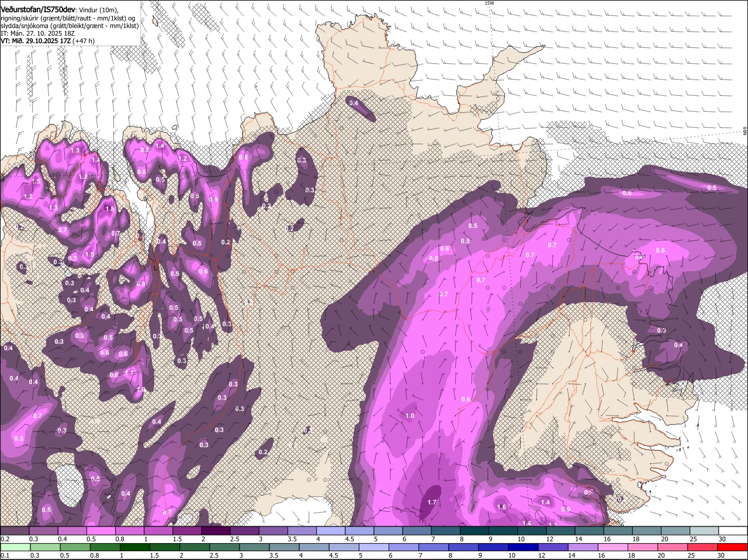The height and width of the screenshot is (560, 748).
Task: Click the lower-legend swatch between 20 and 25
Action: (x=672, y=547)
